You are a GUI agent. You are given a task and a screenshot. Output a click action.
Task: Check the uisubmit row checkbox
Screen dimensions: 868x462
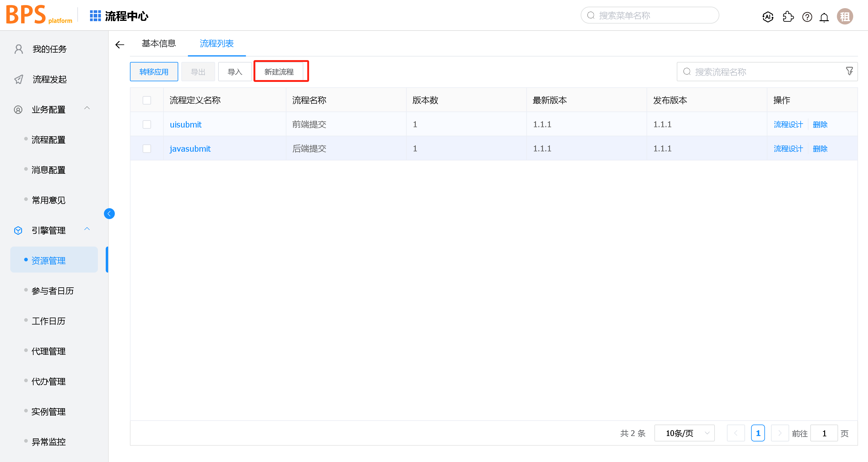tap(147, 124)
